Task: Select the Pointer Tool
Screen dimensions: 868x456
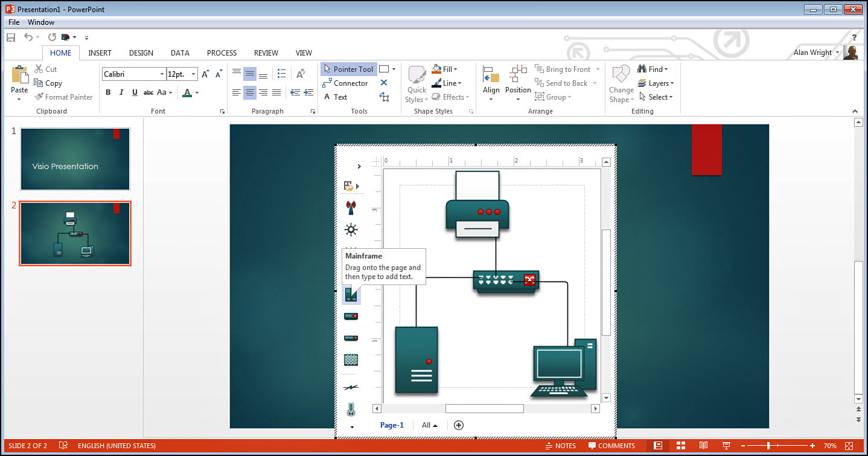Action: pos(348,69)
